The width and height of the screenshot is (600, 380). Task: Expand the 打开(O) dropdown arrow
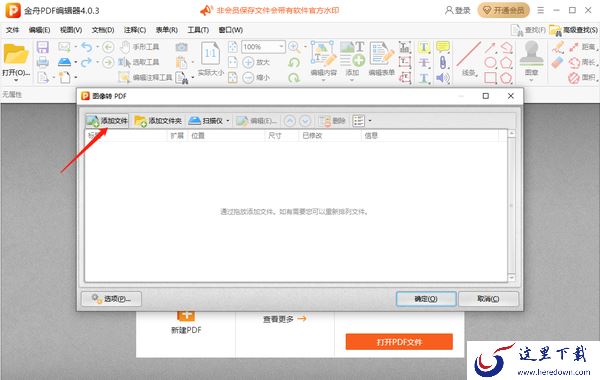16,80
